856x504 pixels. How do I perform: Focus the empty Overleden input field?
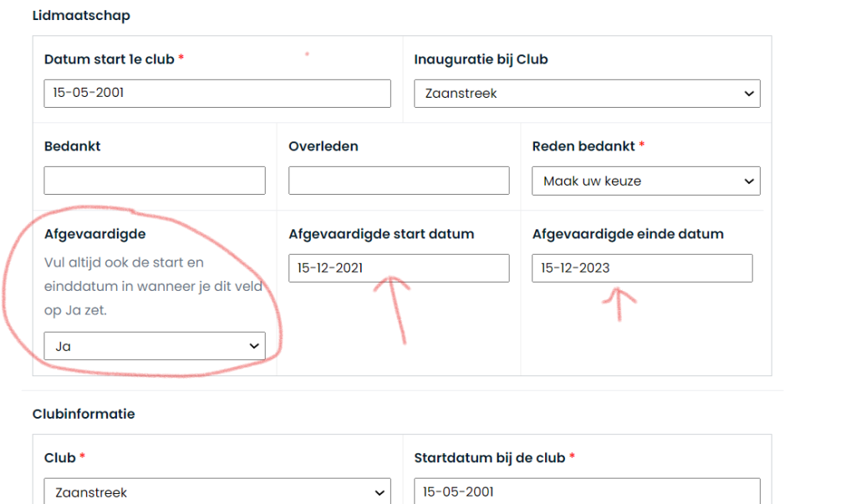point(399,181)
